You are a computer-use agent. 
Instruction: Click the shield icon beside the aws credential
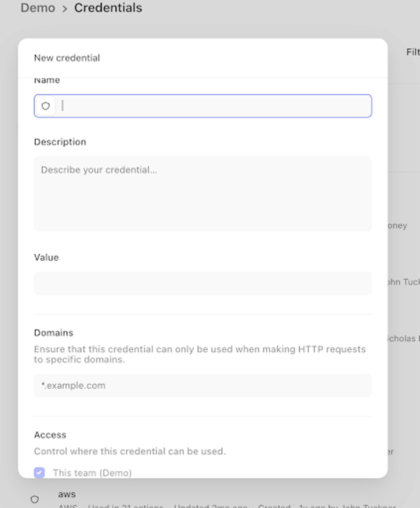tap(35, 499)
